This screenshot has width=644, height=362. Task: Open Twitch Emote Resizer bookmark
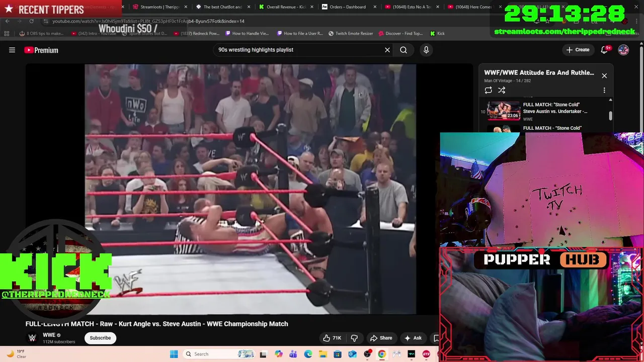pyautogui.click(x=351, y=34)
